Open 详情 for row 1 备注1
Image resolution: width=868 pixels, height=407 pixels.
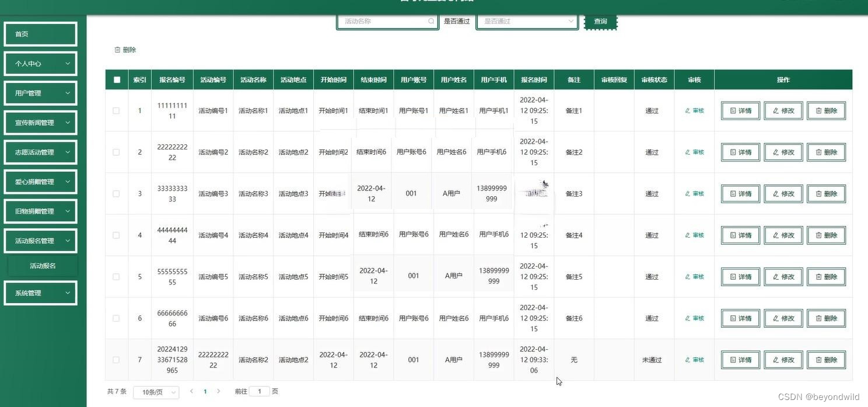click(740, 110)
